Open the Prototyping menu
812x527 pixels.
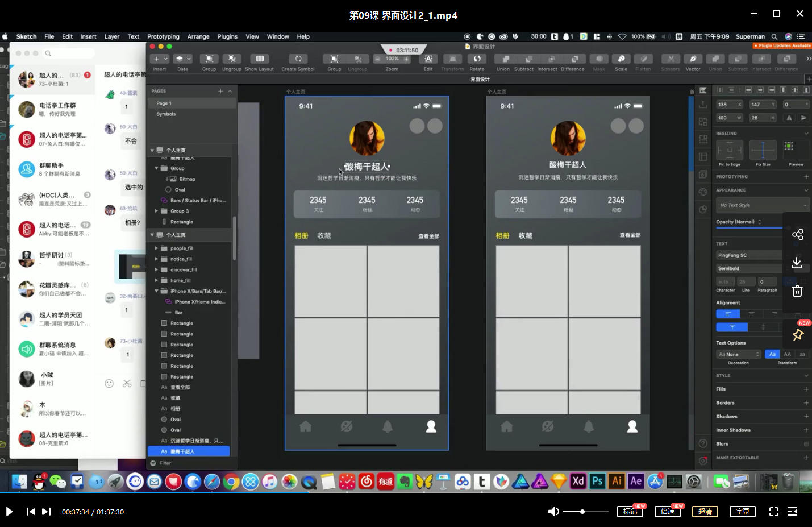[x=163, y=36]
